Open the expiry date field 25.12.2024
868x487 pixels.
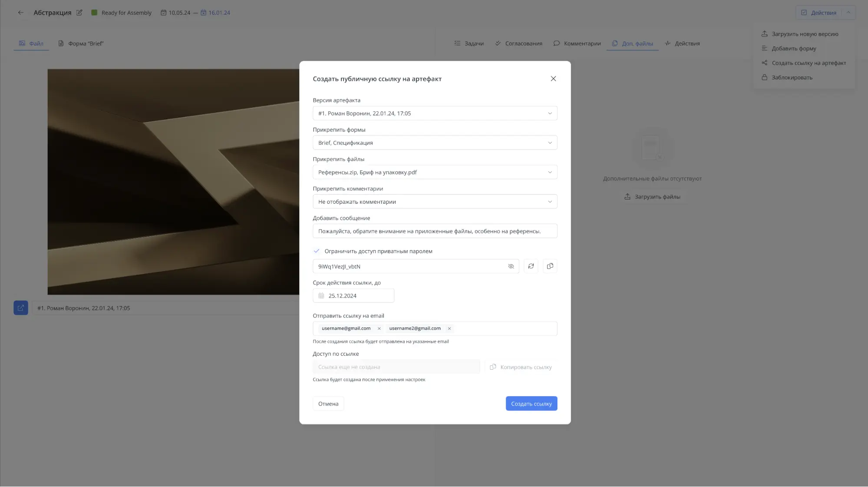tap(353, 296)
